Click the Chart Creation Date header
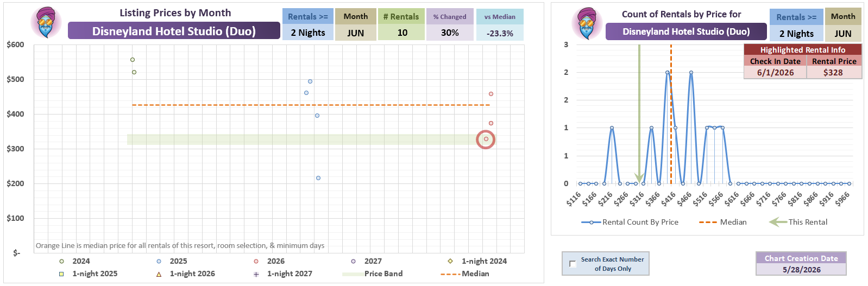This screenshot has height=286, width=868. (801, 258)
